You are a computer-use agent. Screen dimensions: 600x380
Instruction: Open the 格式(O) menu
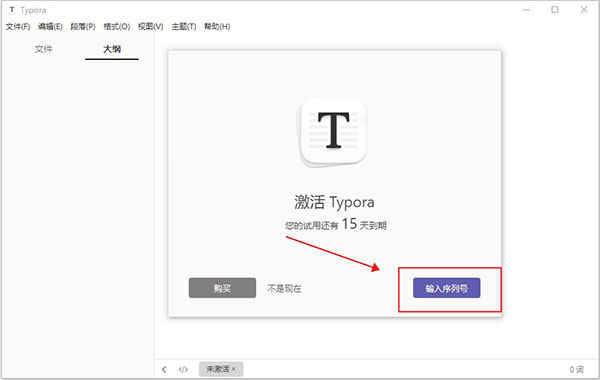click(x=117, y=27)
